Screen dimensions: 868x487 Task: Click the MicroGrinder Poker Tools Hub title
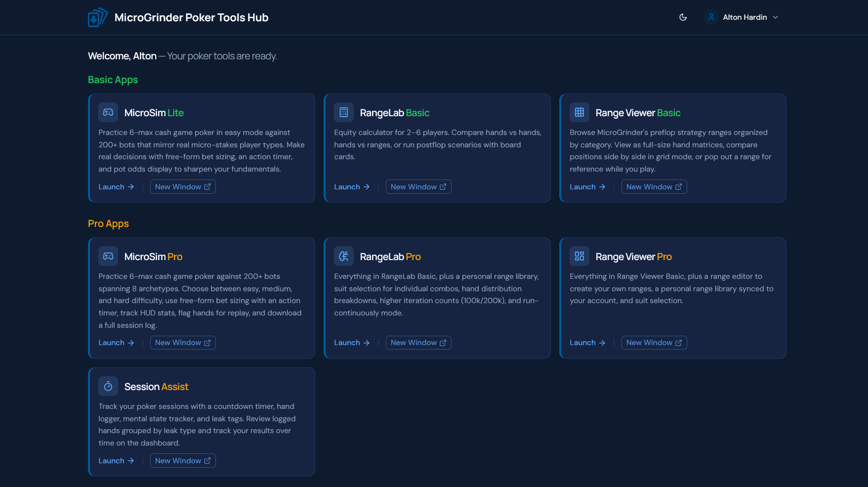click(191, 17)
